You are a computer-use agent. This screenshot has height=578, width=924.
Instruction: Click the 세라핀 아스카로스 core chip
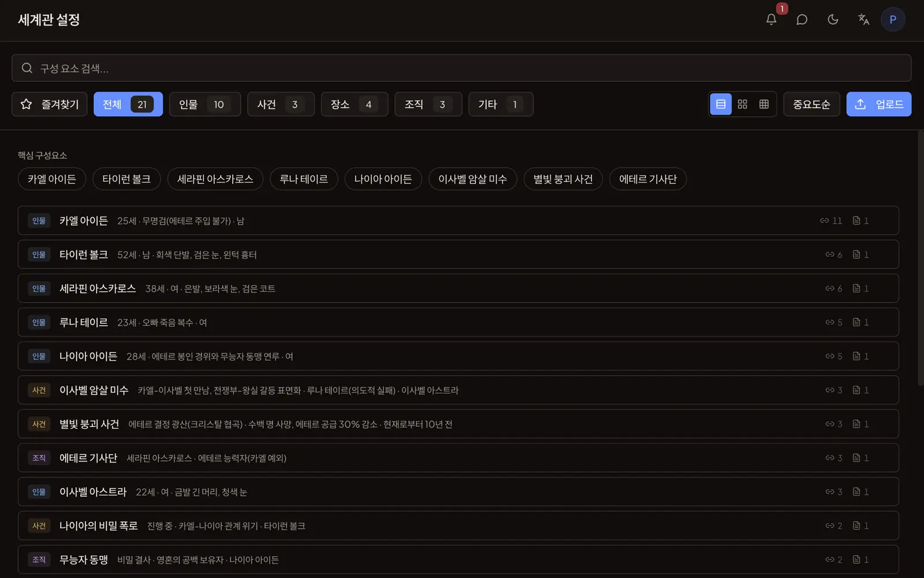pyautogui.click(x=215, y=179)
